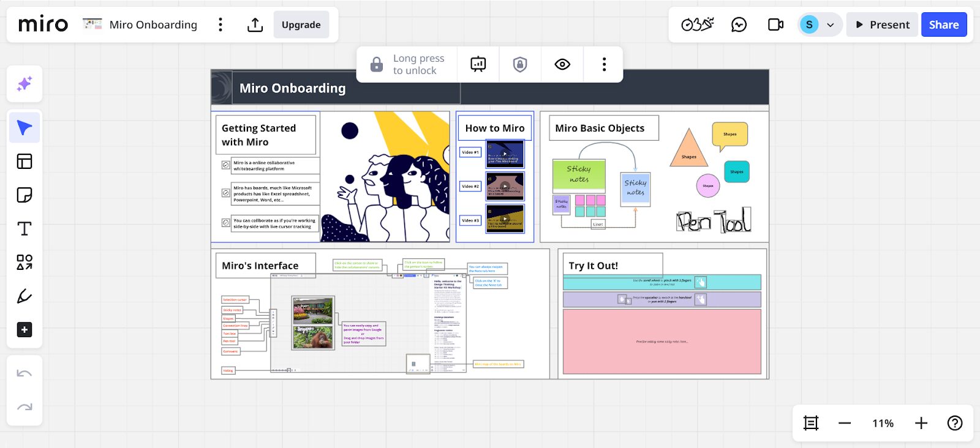Image resolution: width=980 pixels, height=448 pixels.
Task: Click the board thumbnail icon by title
Action: 92,24
